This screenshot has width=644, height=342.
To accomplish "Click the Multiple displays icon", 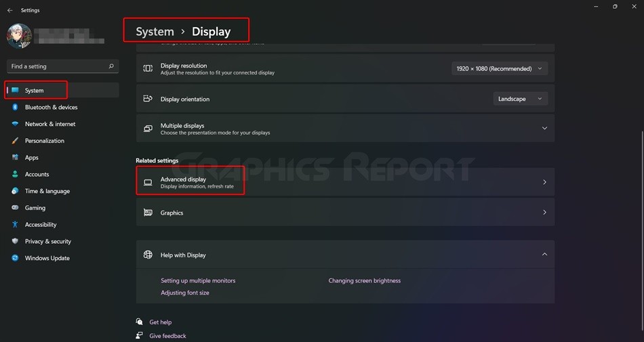I will [x=148, y=129].
